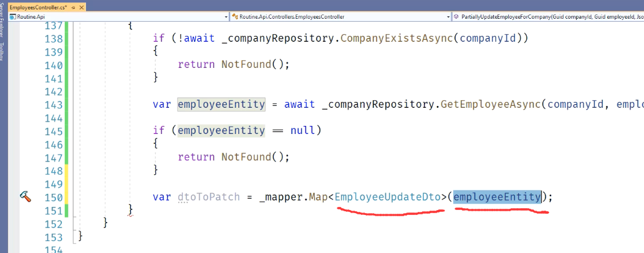Click line number 137
The height and width of the screenshot is (253, 644).
coord(54,26)
